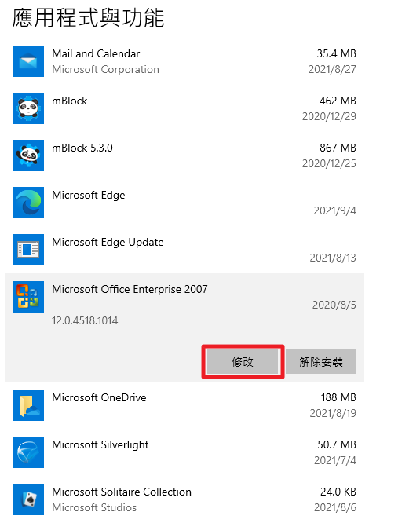Click the 188 MB size for OneDrive

338,397
